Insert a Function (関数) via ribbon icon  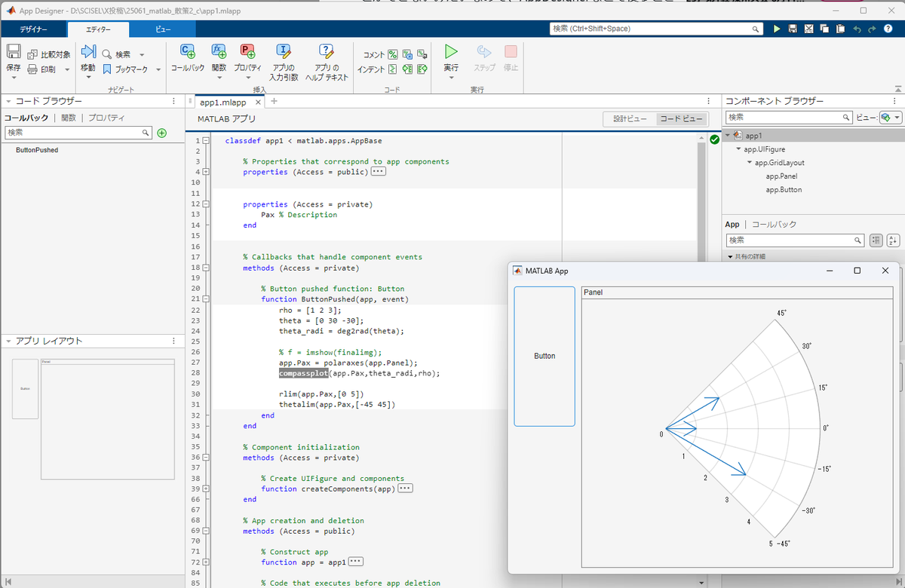(219, 51)
